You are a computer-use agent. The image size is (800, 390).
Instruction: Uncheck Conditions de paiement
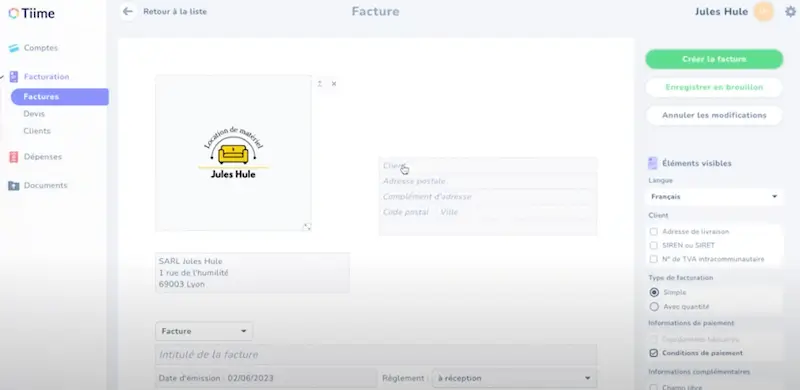(654, 353)
